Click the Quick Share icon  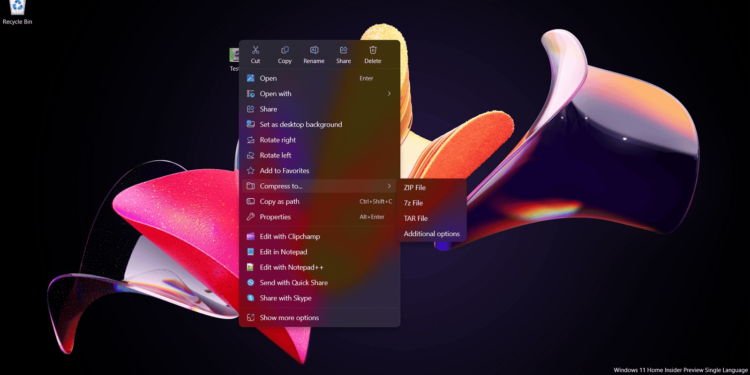coord(251,283)
